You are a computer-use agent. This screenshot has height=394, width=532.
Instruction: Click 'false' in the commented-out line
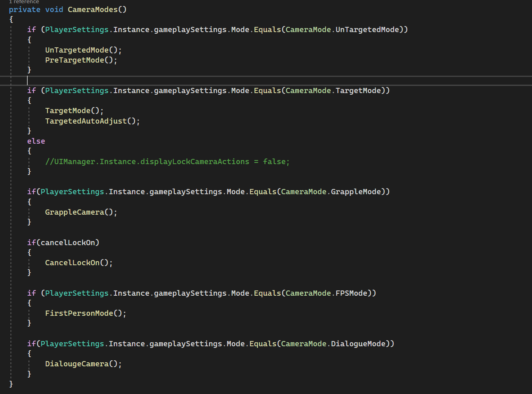click(274, 162)
